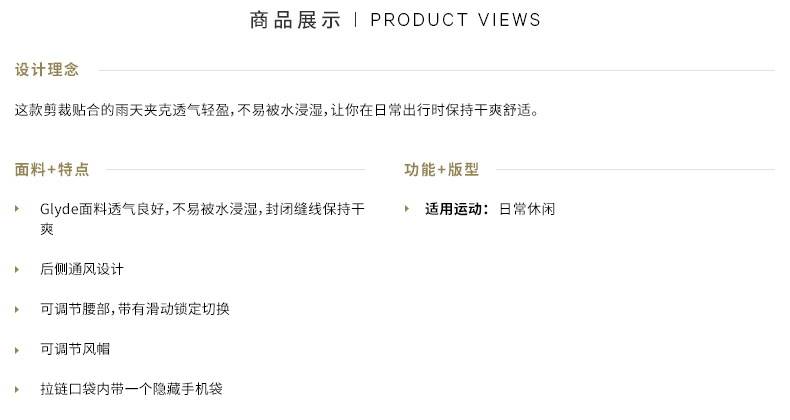Click the 拉链口袋内带一个隐藏手机袋 text
790x420 pixels.
(x=131, y=389)
